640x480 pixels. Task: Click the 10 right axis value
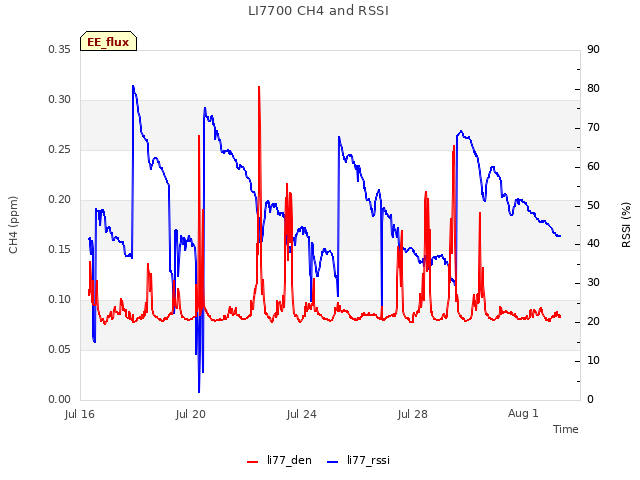(593, 360)
